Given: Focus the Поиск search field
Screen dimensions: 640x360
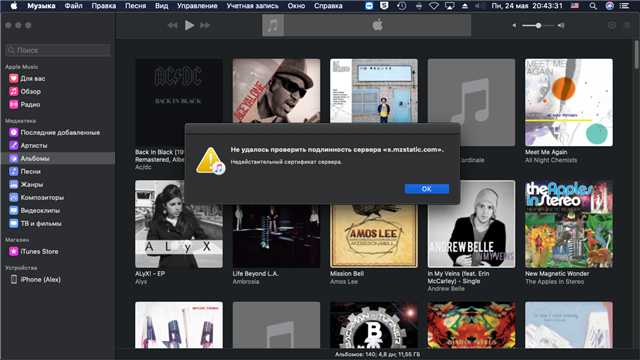Looking at the screenshot, I should coord(58,50).
